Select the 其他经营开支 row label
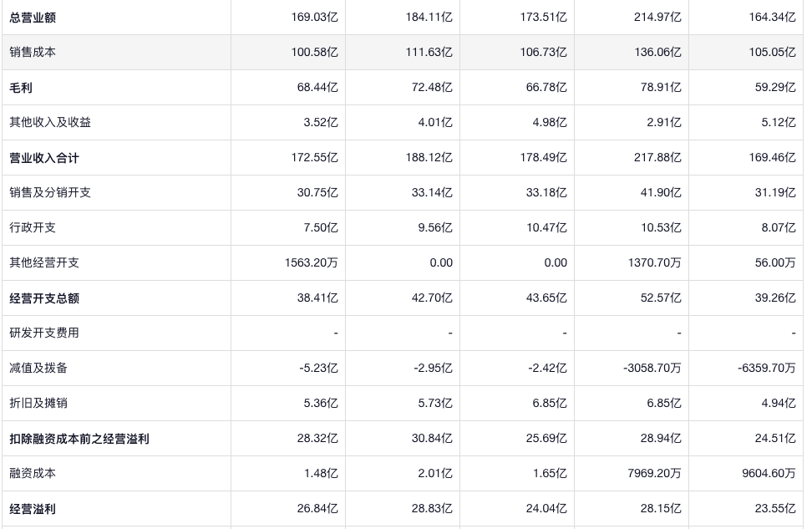 pyautogui.click(x=44, y=262)
